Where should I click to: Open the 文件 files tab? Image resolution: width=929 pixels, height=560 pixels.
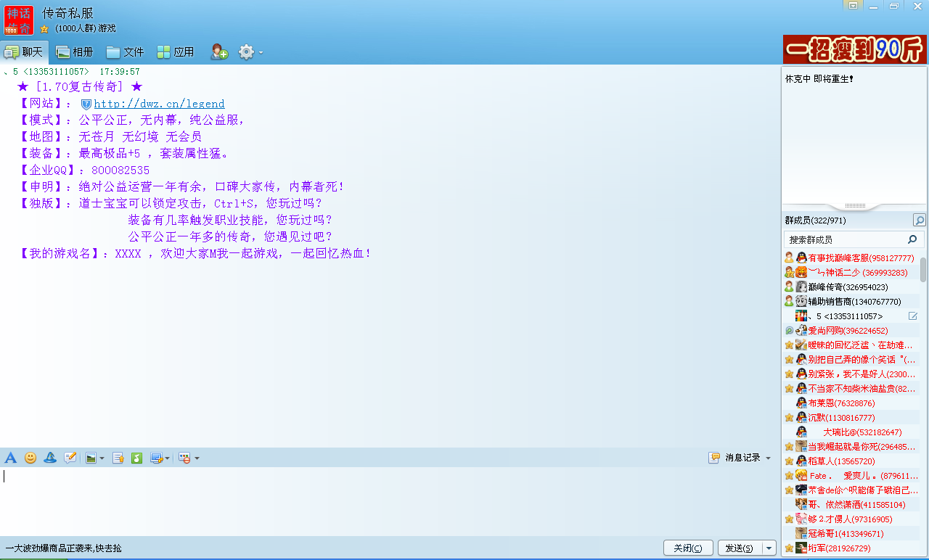[125, 52]
